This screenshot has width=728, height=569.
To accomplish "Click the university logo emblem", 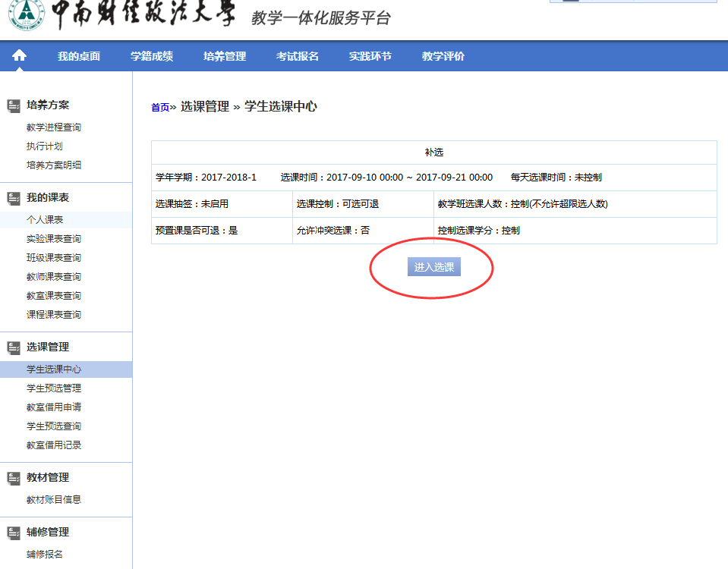I will pyautogui.click(x=25, y=15).
